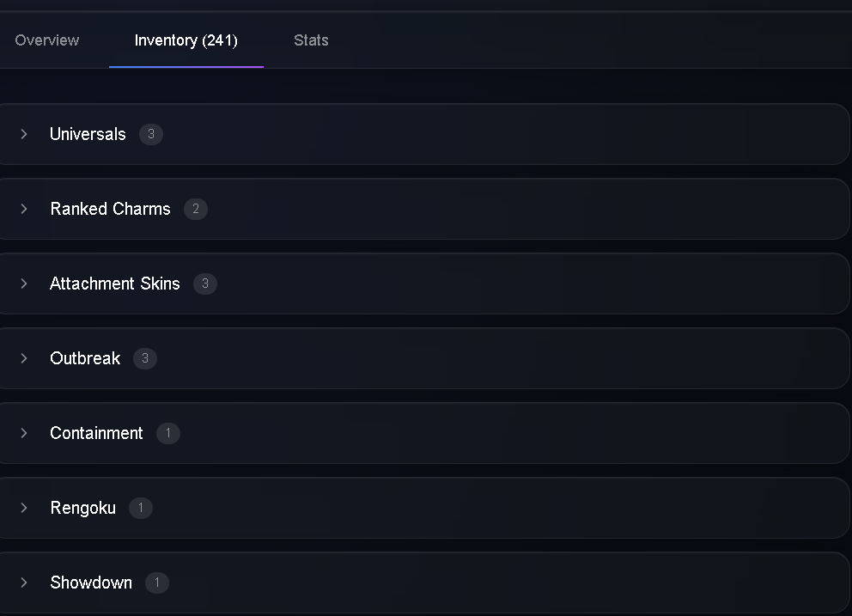Select the Inventory (241) tab

coord(186,40)
